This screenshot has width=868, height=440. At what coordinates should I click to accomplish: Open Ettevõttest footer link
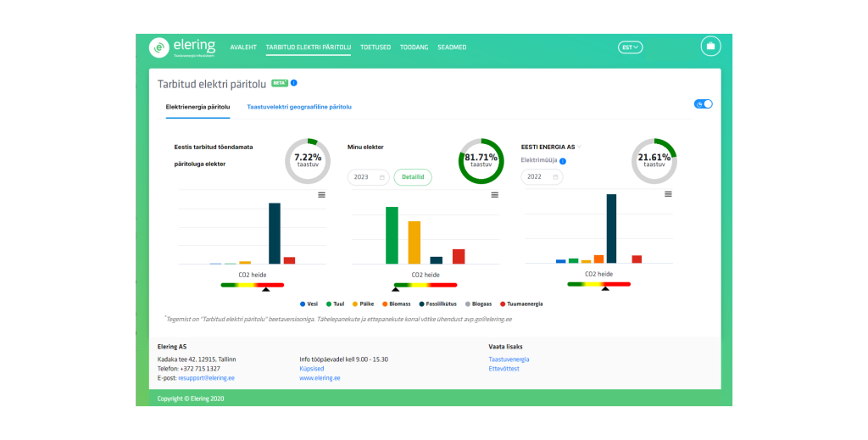(504, 369)
